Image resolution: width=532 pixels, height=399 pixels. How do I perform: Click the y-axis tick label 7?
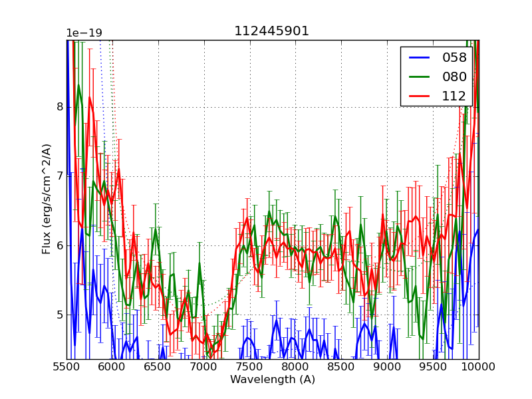click(x=60, y=176)
